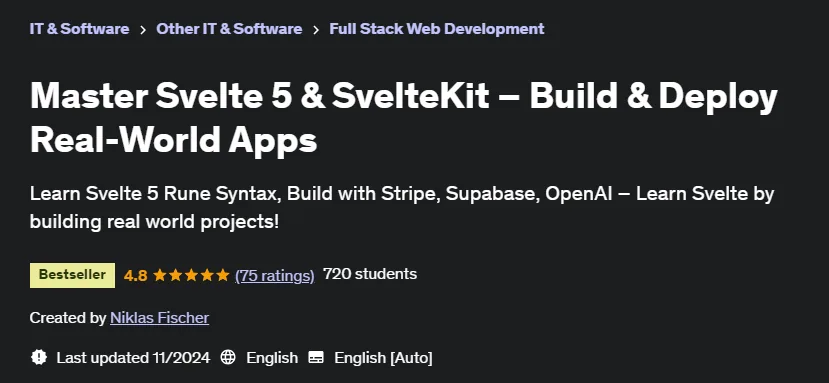Click the Master Svelte 5 course title
Screen dimensions: 829x383
coord(404,118)
